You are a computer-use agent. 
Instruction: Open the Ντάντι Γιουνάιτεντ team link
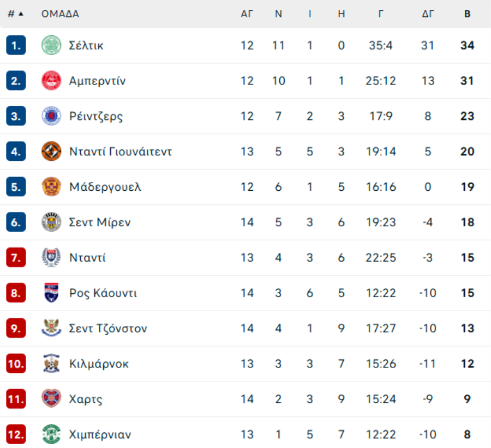tap(121, 152)
